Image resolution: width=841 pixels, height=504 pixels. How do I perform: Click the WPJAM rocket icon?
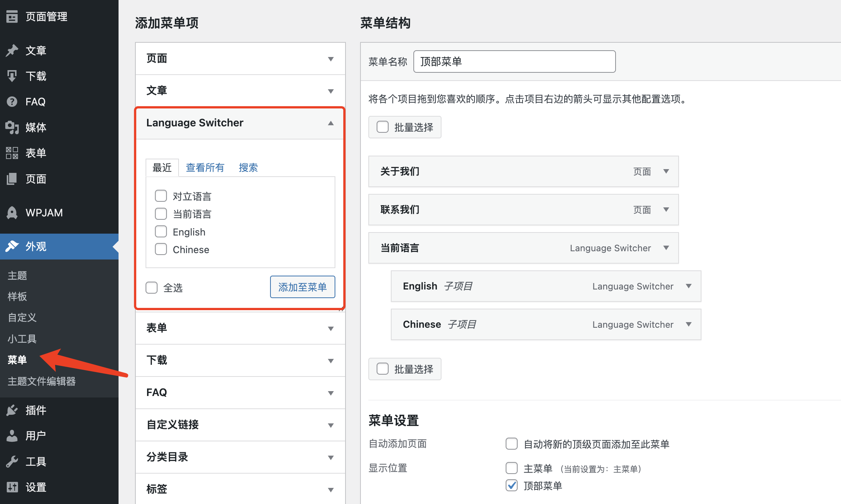(12, 213)
